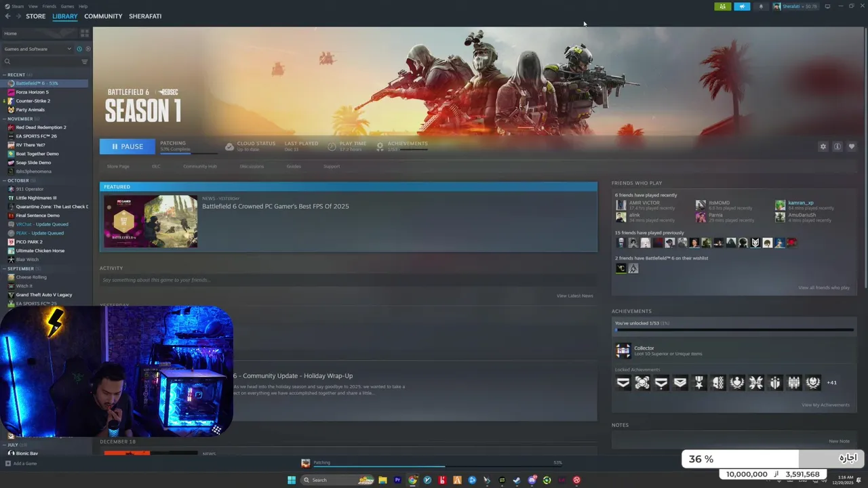Show game info icon

pos(837,146)
